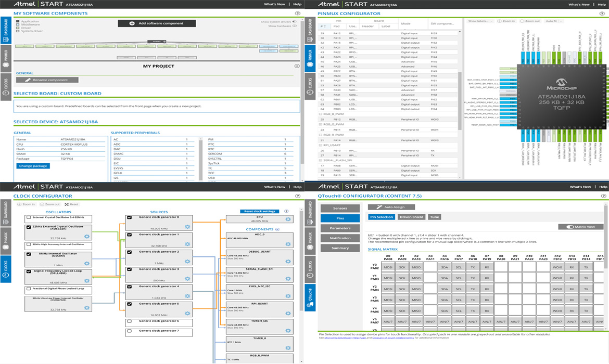
Task: Open settings gear of Generic clock generator 0
Action: tap(187, 227)
